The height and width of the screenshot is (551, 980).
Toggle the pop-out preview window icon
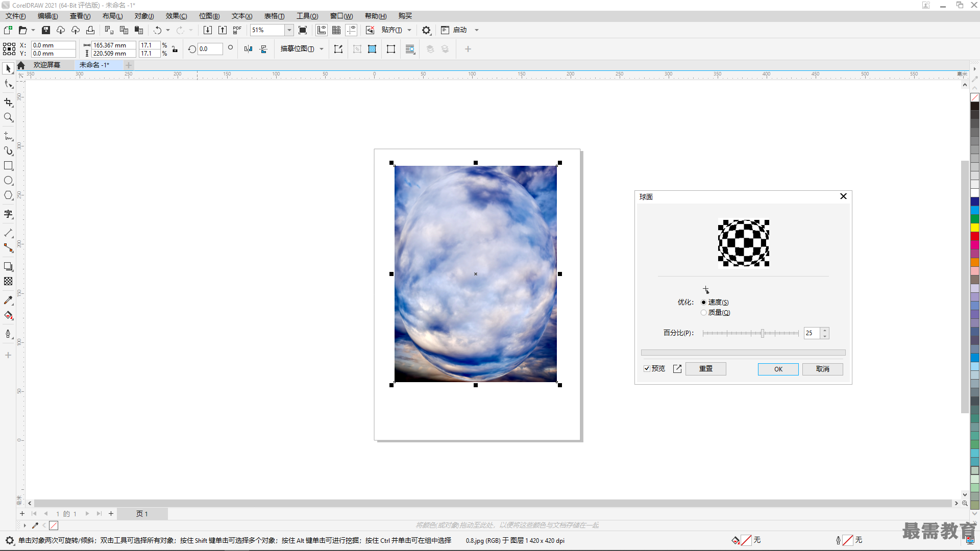(x=677, y=368)
